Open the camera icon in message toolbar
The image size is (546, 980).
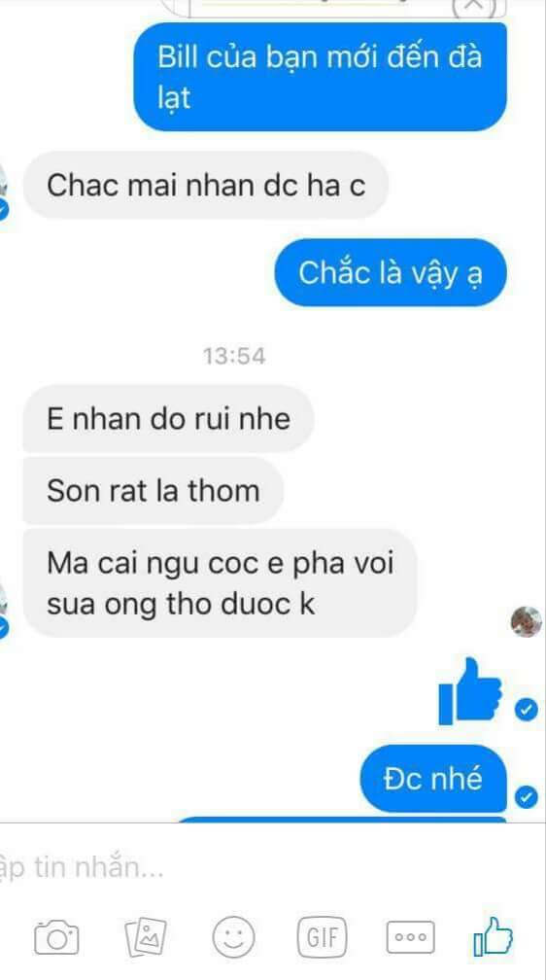coord(57,937)
